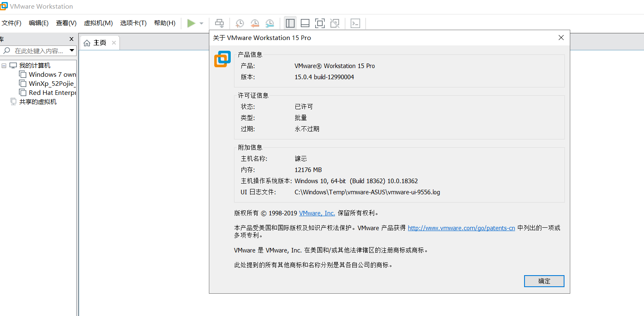Viewport: 644px width, 316px height.
Task: Click the VMware logo in About dialog
Action: pos(222,59)
